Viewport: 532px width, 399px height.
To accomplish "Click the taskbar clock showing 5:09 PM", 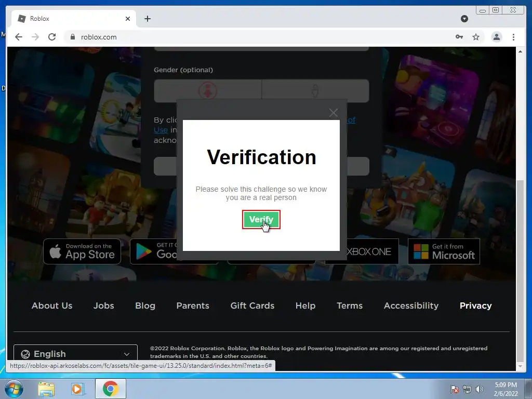I will pyautogui.click(x=506, y=389).
